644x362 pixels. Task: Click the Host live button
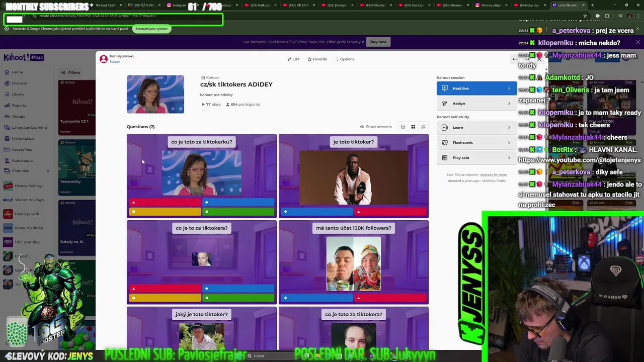[476, 88]
